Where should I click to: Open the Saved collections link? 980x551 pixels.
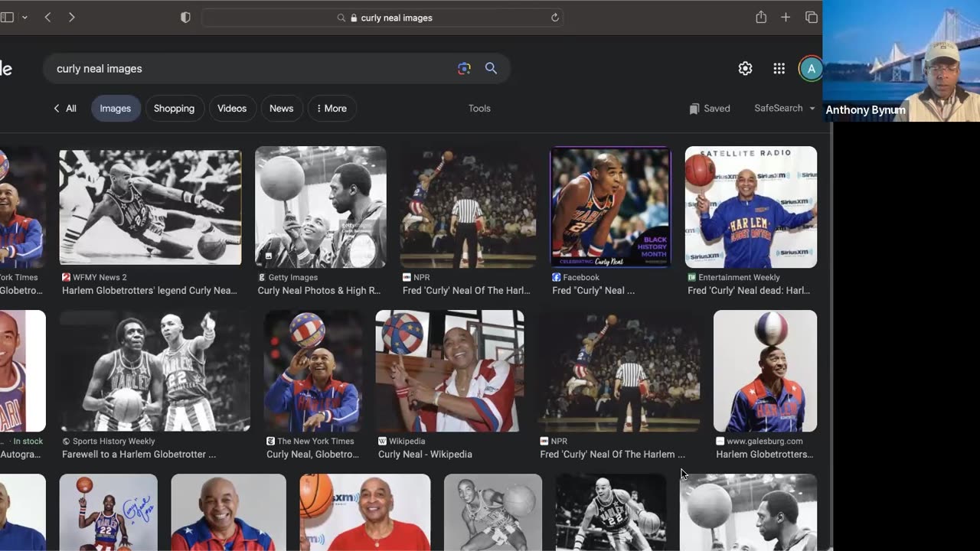point(709,109)
